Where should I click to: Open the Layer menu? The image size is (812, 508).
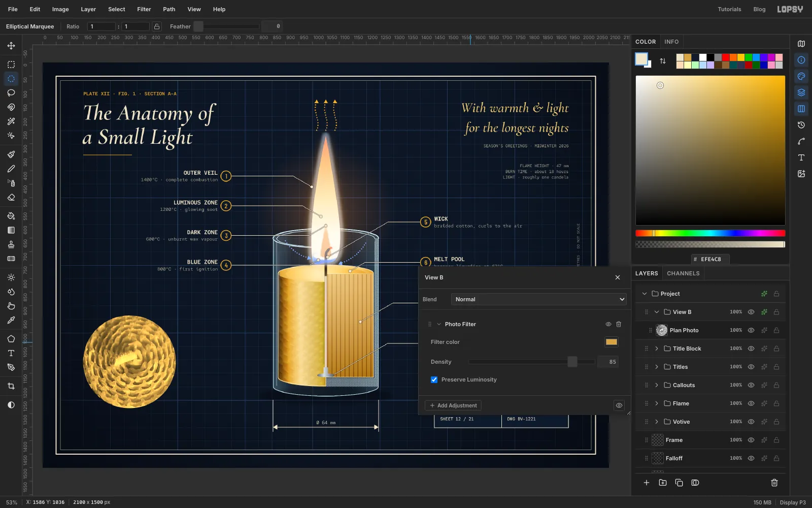(88, 9)
